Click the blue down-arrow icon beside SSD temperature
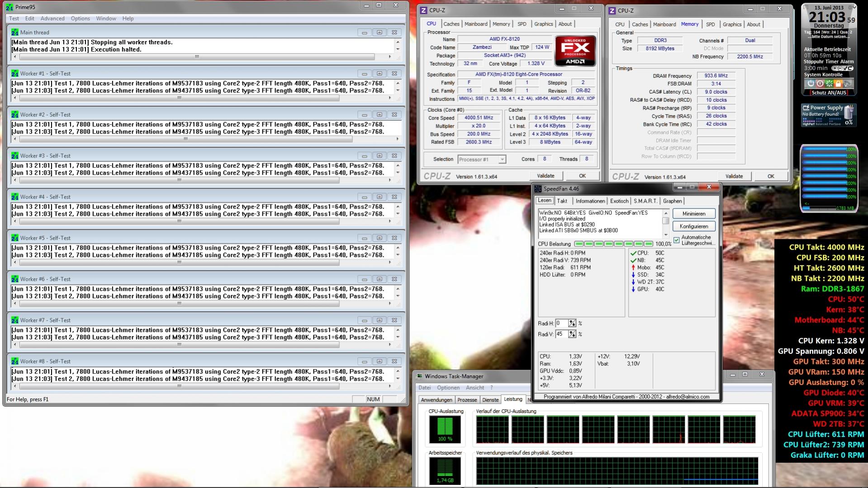 [633, 275]
